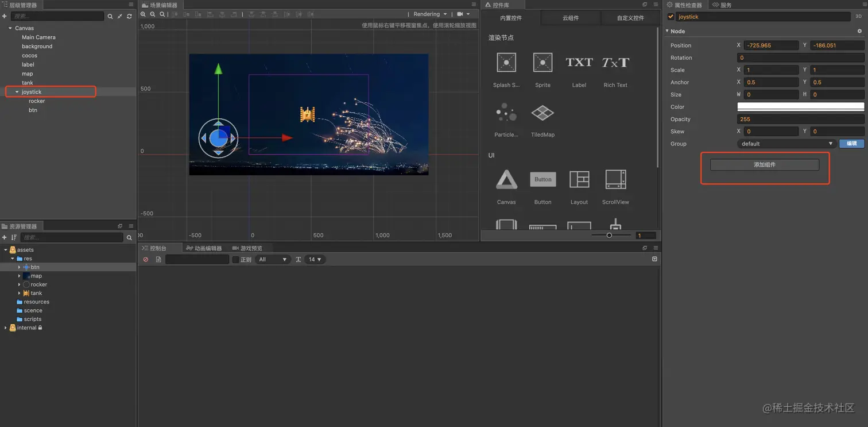Open the Color swatch picker
This screenshot has height=427, width=868.
[800, 107]
